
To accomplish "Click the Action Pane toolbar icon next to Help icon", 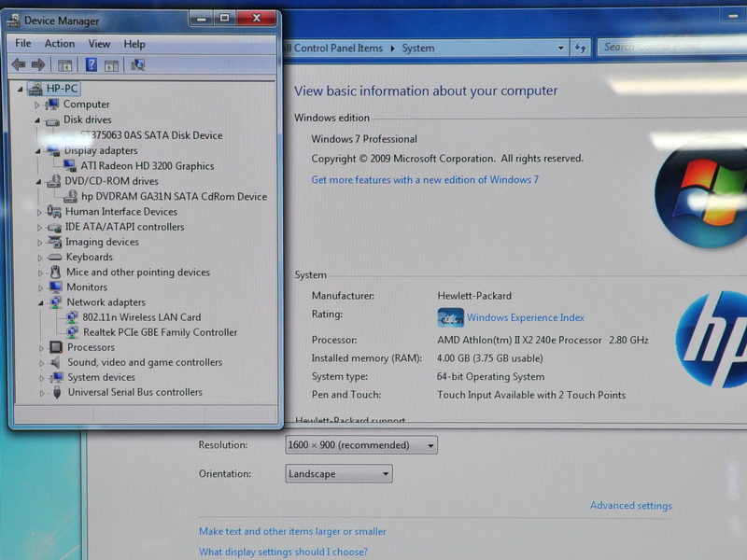I will point(111,65).
